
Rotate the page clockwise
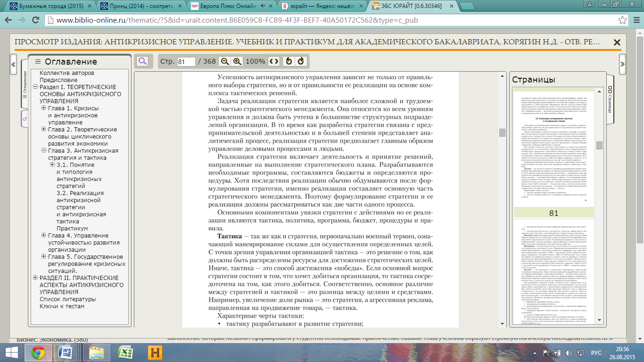click(x=300, y=61)
